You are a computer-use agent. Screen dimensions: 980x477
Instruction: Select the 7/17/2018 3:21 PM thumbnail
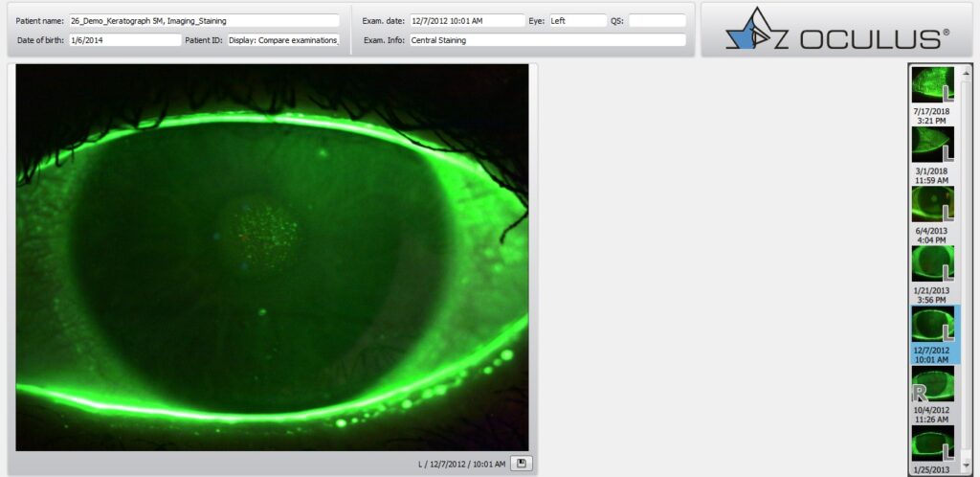click(932, 84)
